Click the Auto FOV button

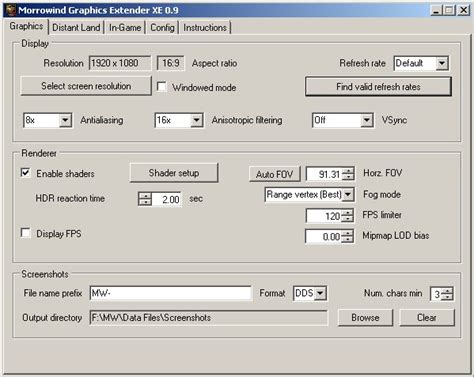275,174
